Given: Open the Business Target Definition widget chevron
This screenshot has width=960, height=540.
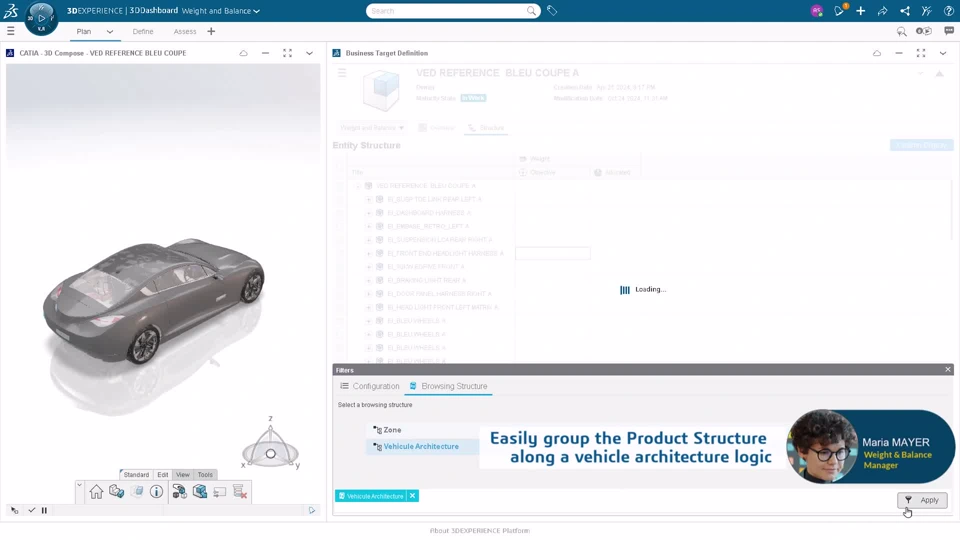Looking at the screenshot, I should (x=943, y=53).
